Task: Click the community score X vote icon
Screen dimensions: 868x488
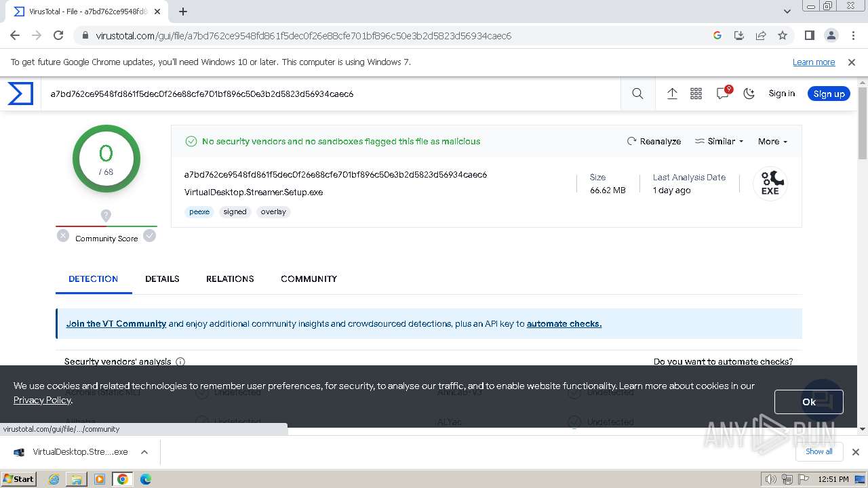Action: (63, 236)
